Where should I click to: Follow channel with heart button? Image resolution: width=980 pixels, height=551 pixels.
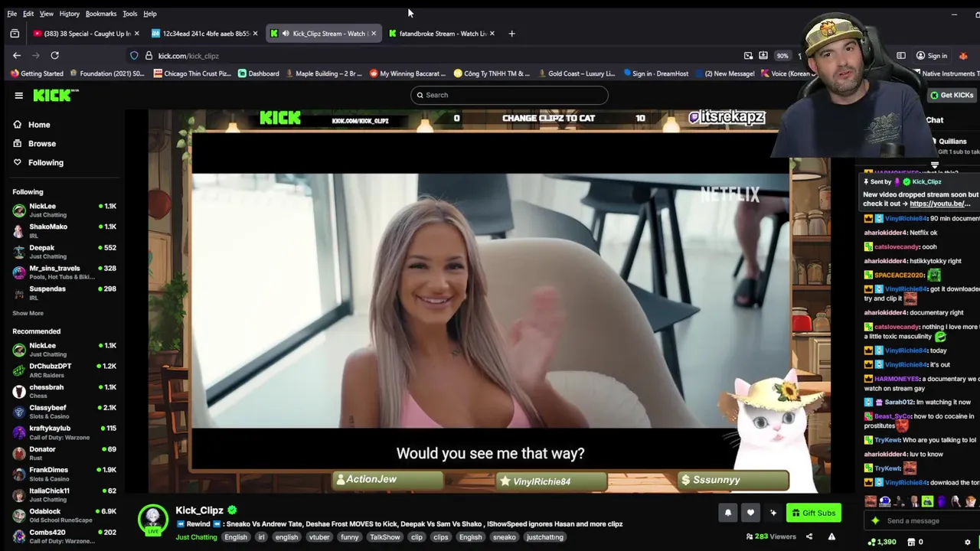[750, 513]
